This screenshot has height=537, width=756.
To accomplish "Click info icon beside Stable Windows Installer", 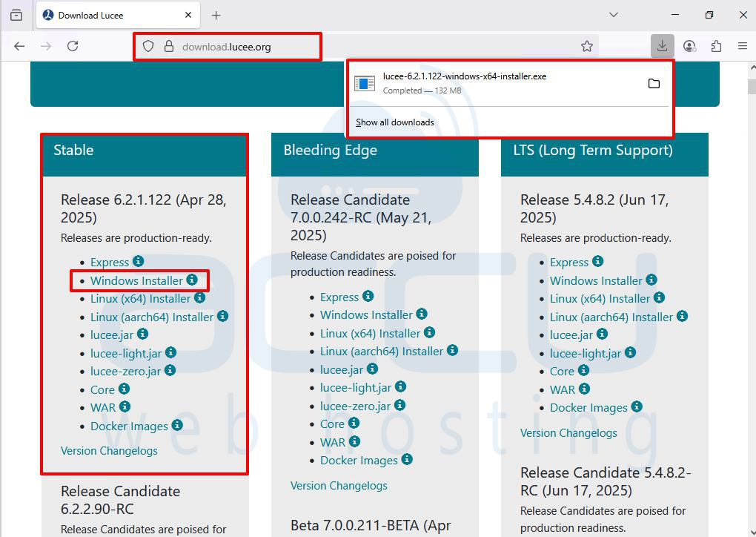I will [x=192, y=280].
